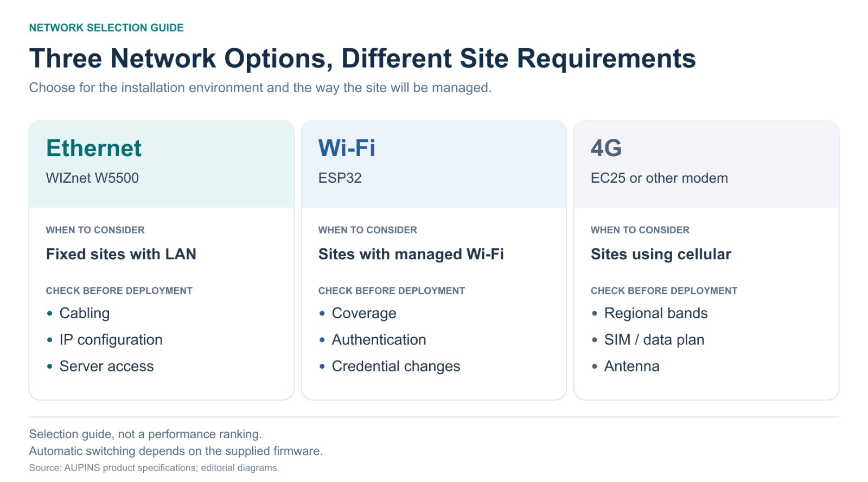Click the 'Automatic switching depends' footnote
Image resolution: width=868 pixels, height=482 pixels.
(x=176, y=451)
